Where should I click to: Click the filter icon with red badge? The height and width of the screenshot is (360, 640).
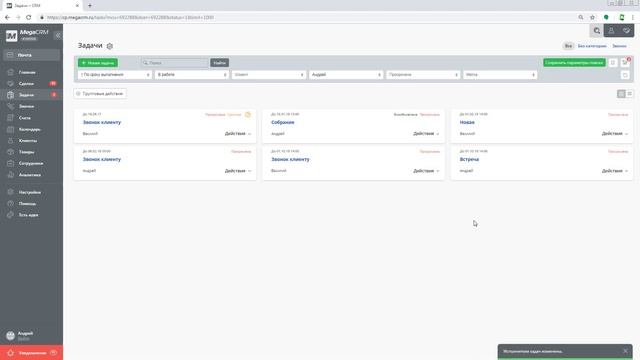click(625, 62)
